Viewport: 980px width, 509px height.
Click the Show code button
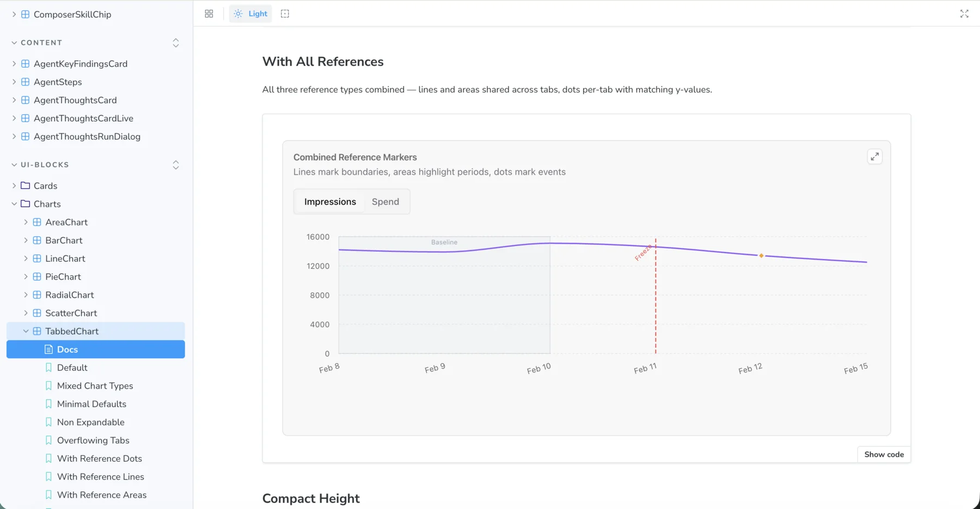[x=884, y=455]
